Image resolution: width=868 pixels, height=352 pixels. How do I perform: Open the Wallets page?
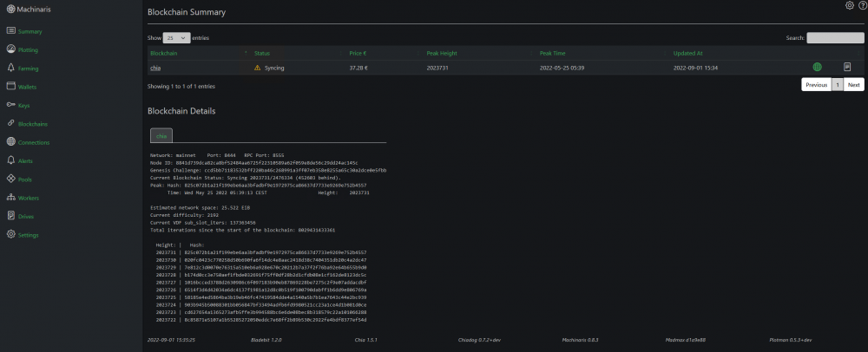(x=27, y=87)
